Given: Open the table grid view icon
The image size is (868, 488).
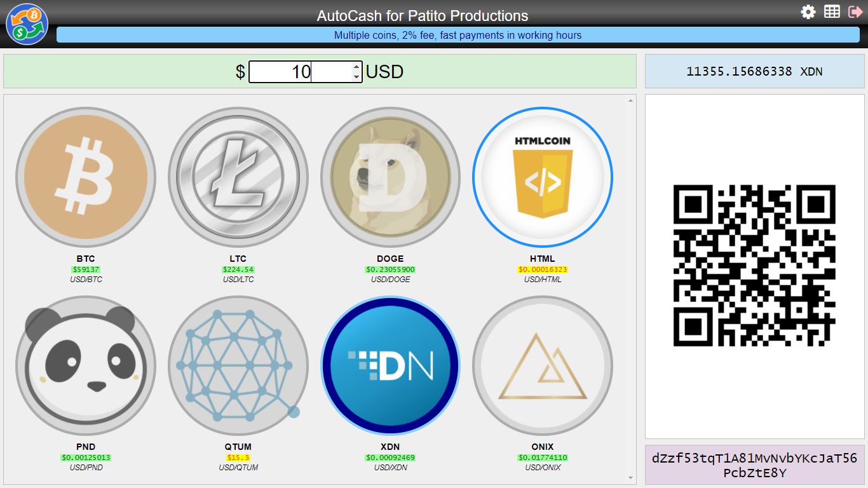Looking at the screenshot, I should (x=832, y=11).
